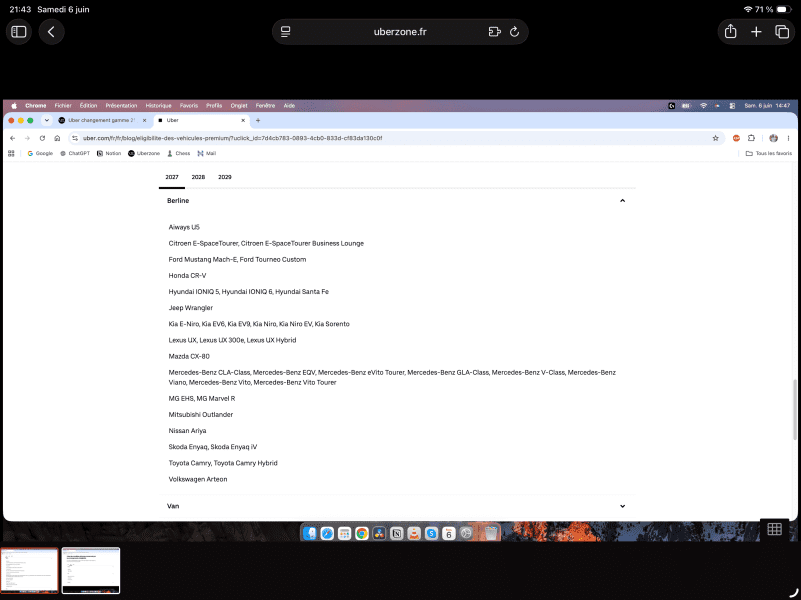Select the 2027 year tab
801x600 pixels.
pyautogui.click(x=172, y=177)
